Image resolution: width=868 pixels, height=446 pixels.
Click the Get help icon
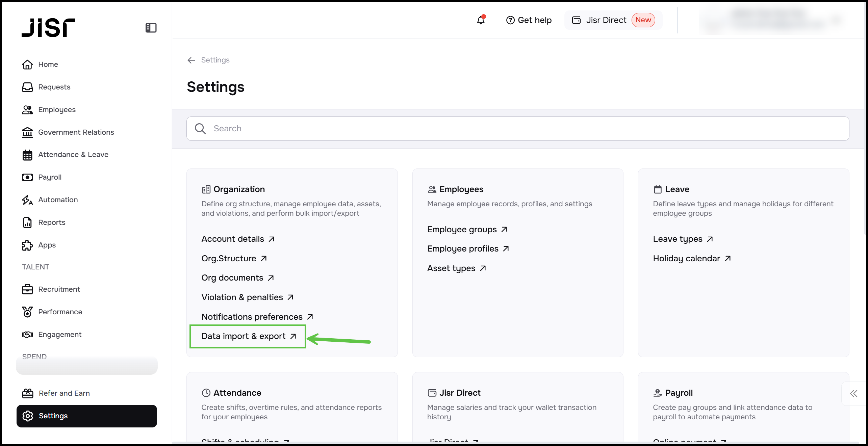(510, 20)
